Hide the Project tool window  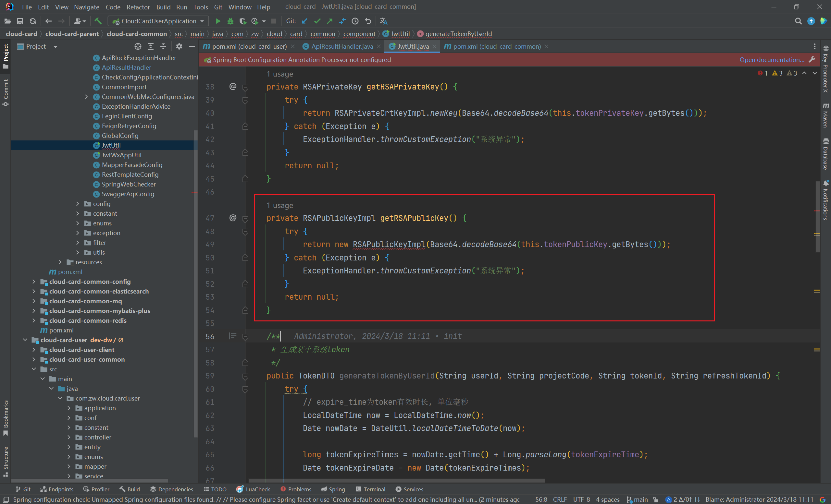point(192,46)
